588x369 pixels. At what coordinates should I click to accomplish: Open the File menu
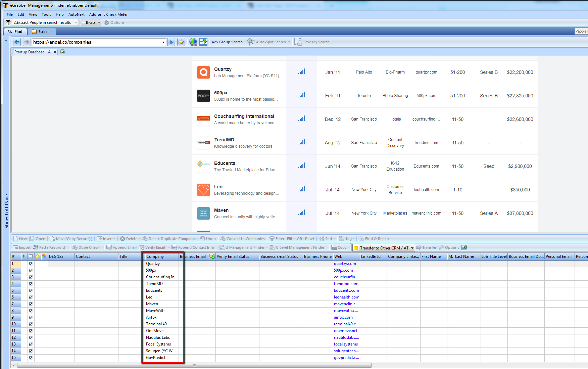(x=10, y=14)
